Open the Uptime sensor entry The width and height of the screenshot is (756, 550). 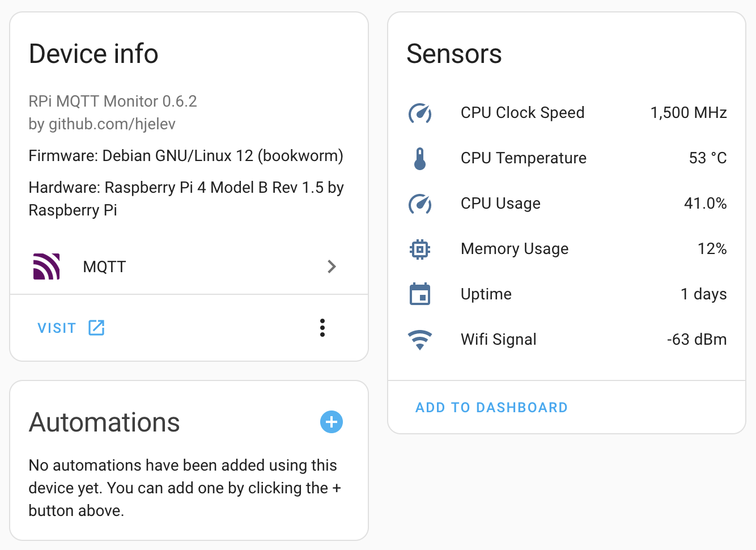coord(486,294)
